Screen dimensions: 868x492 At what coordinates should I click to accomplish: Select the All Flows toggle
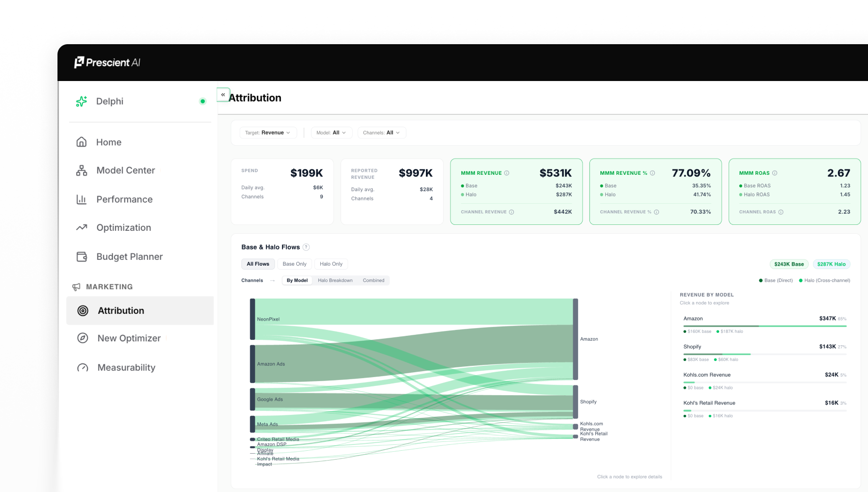(x=258, y=264)
